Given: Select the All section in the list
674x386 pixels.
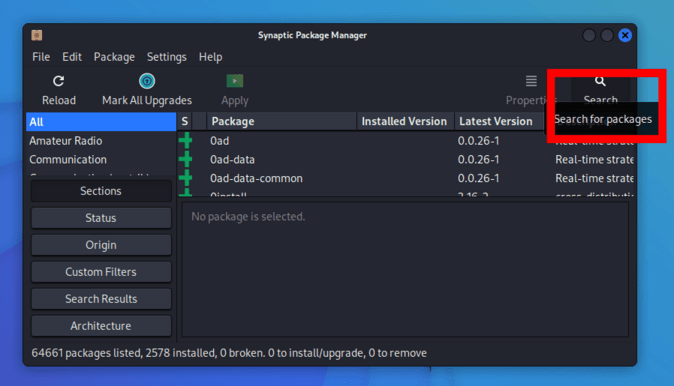Looking at the screenshot, I should coord(101,122).
